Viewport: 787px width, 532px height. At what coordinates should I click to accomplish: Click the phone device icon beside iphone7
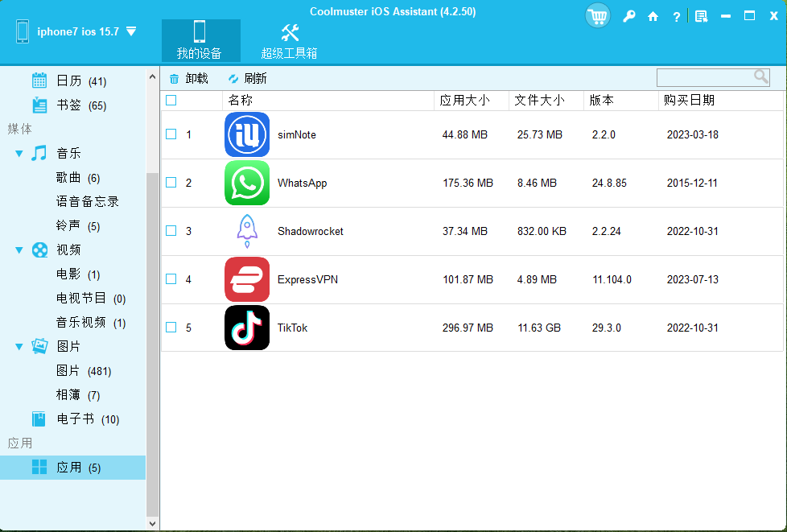point(23,31)
